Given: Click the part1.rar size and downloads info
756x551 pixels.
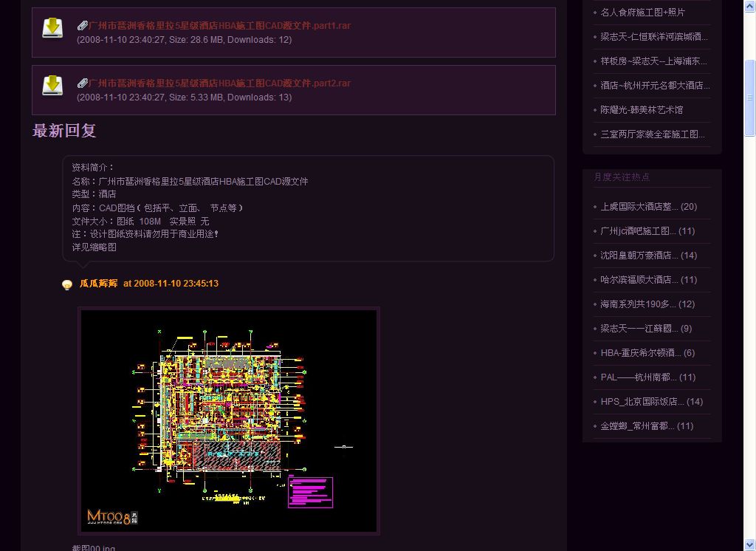Looking at the screenshot, I should pyautogui.click(x=184, y=40).
